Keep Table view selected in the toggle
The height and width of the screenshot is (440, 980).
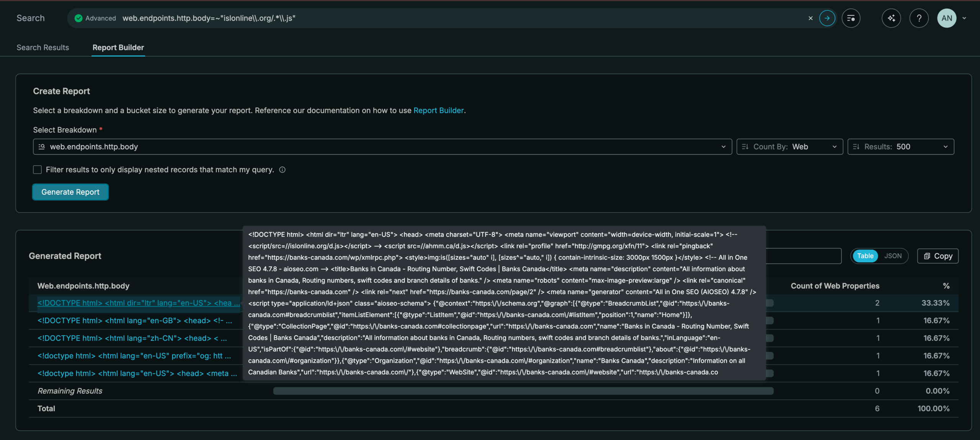(865, 256)
